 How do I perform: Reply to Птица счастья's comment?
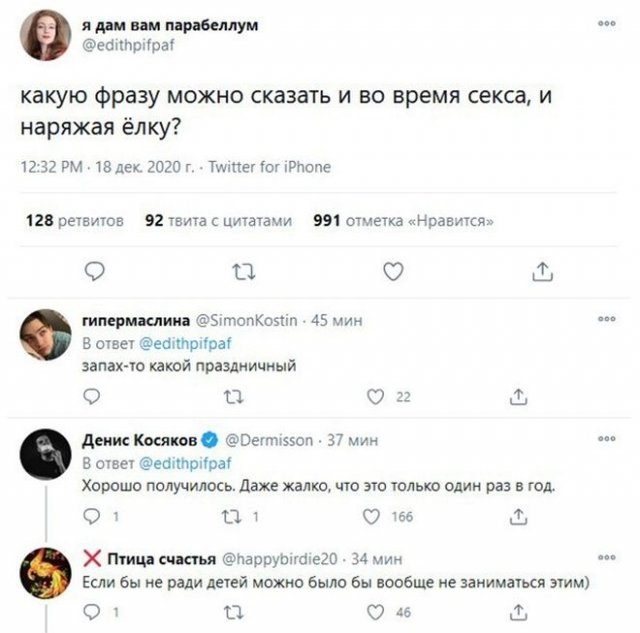tap(91, 613)
